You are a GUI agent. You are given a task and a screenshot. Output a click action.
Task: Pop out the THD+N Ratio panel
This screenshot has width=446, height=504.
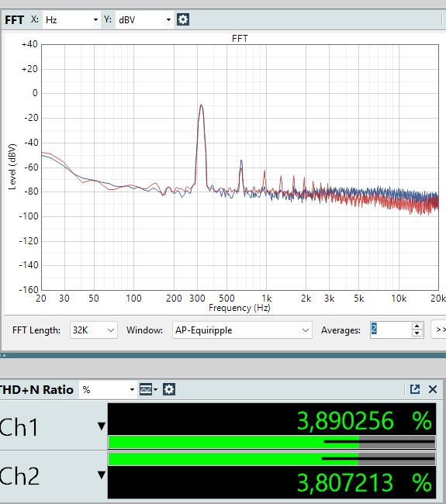click(415, 389)
